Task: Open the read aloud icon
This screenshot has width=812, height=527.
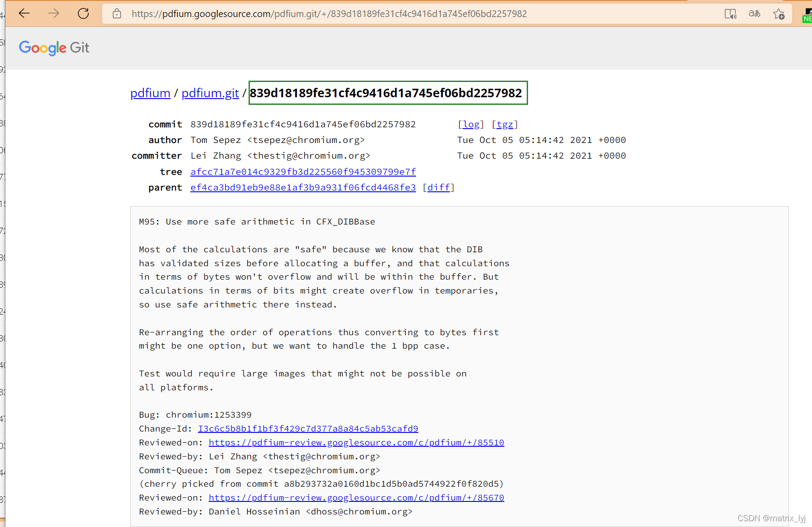Action: [x=730, y=14]
